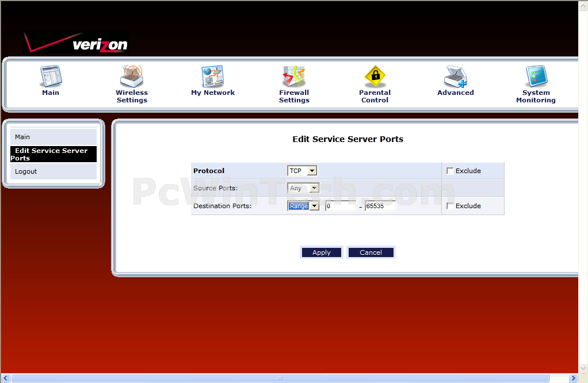Screen dimensions: 588x383
Task: Open the System Monitoring icon
Action: click(537, 76)
